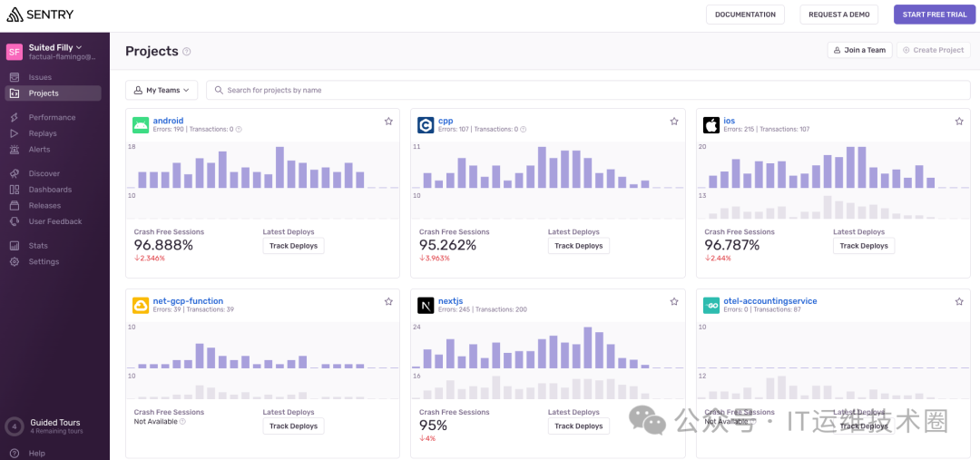The image size is (980, 460).
Task: Click Track Deploys on android card
Action: click(x=293, y=246)
